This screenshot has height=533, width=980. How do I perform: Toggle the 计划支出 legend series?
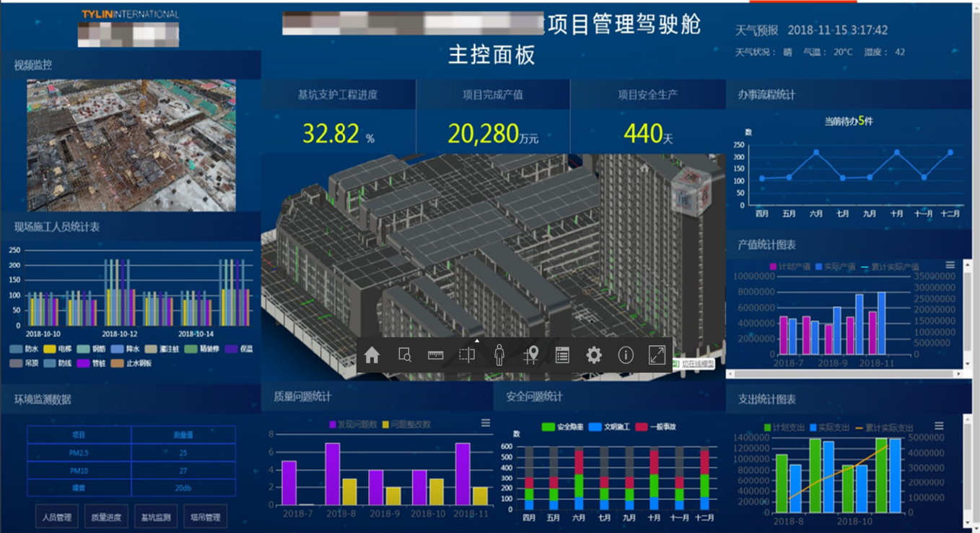pos(783,428)
